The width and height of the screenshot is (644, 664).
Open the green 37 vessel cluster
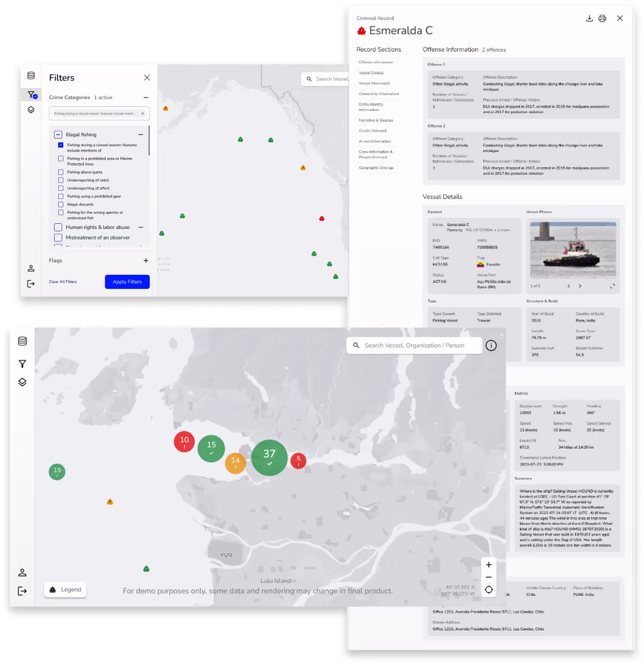[x=269, y=457]
